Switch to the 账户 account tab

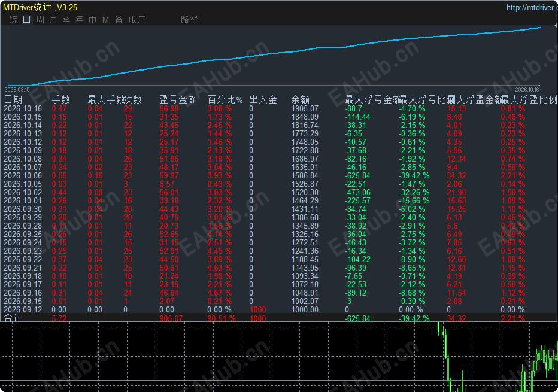tap(137, 20)
